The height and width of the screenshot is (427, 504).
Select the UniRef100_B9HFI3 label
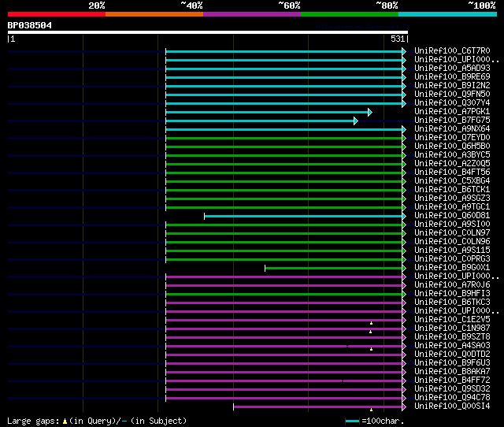452,294
